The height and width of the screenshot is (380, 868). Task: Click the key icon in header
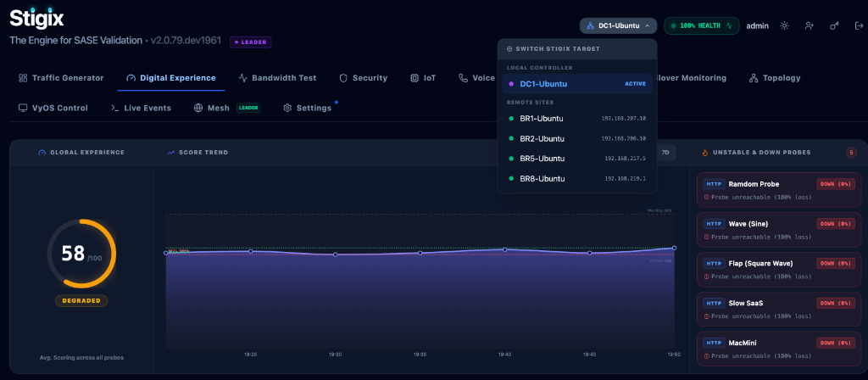click(x=834, y=25)
